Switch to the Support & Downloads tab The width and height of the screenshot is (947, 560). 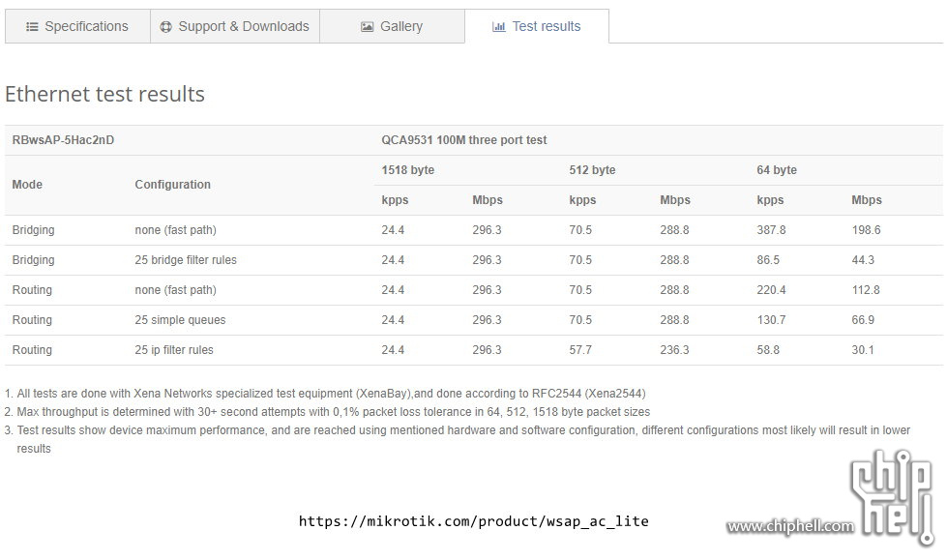tap(235, 26)
